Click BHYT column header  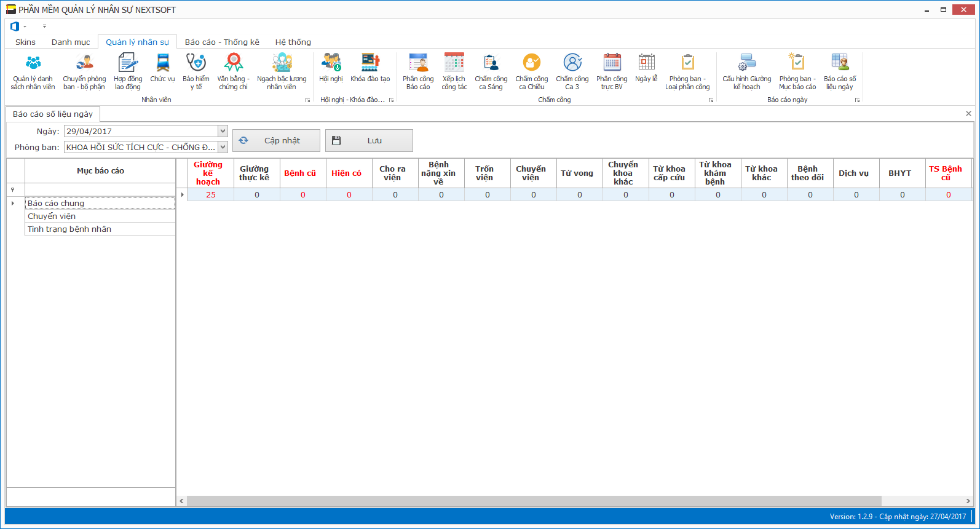pos(903,173)
